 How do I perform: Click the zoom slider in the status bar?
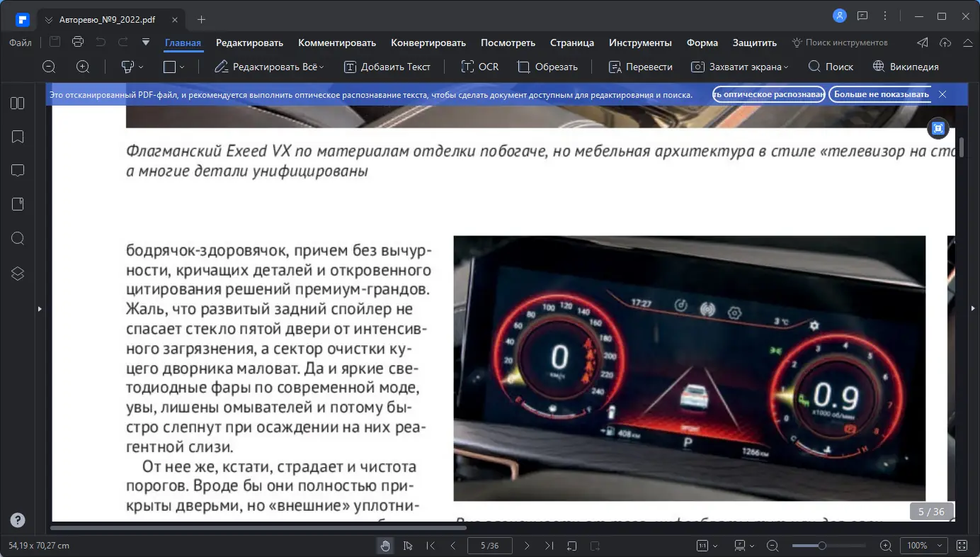[x=828, y=546]
